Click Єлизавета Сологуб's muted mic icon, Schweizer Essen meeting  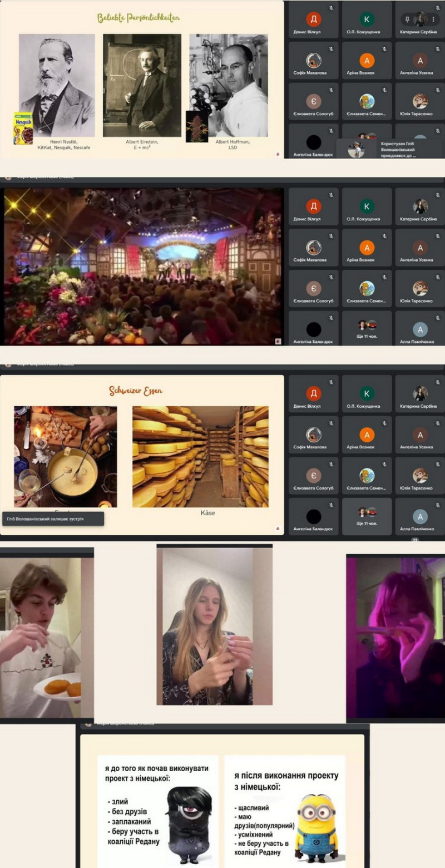[331, 463]
